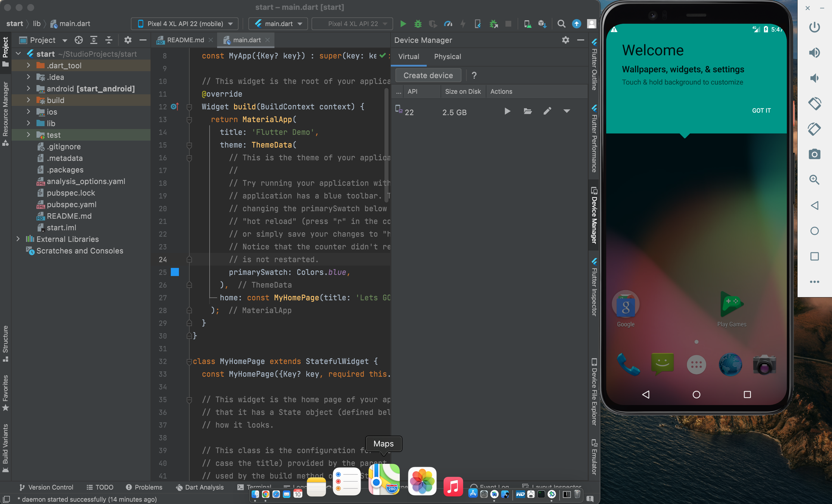832x504 pixels.
Task: Open the Device Manager help question mark
Action: (474, 75)
